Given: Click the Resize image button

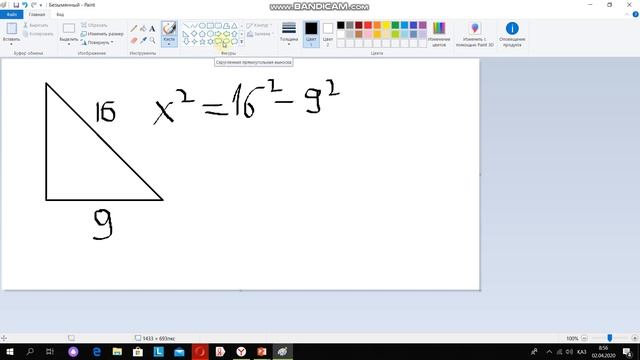Looking at the screenshot, I should (102, 34).
